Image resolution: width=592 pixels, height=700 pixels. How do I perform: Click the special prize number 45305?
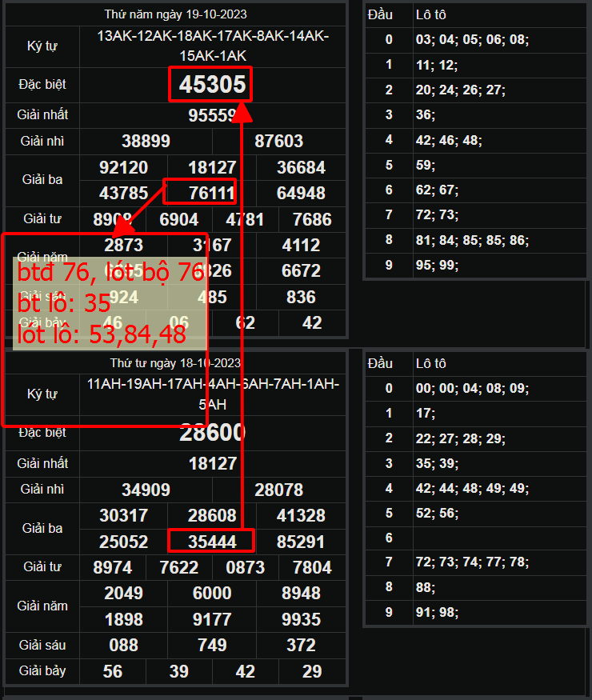(x=211, y=85)
